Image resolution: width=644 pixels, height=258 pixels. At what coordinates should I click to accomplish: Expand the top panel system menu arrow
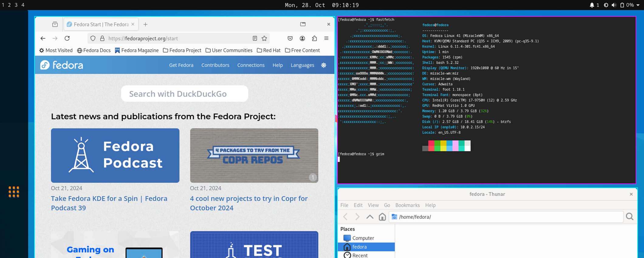point(638,5)
